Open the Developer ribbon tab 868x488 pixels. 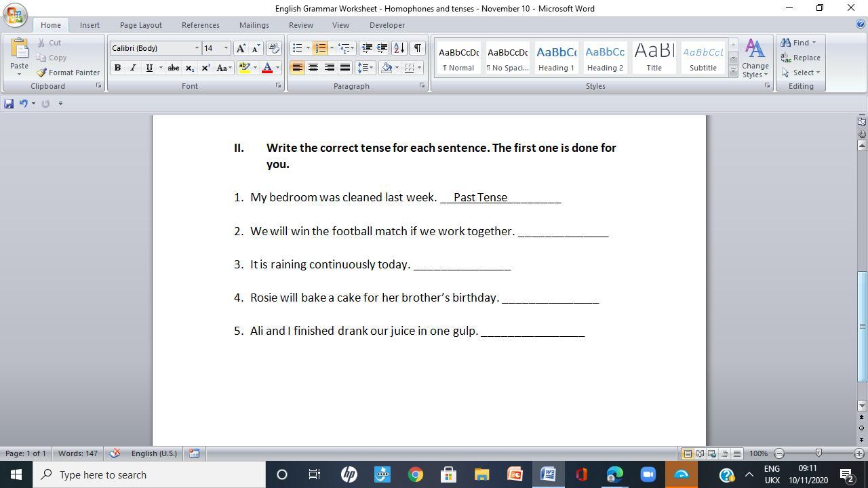click(387, 25)
